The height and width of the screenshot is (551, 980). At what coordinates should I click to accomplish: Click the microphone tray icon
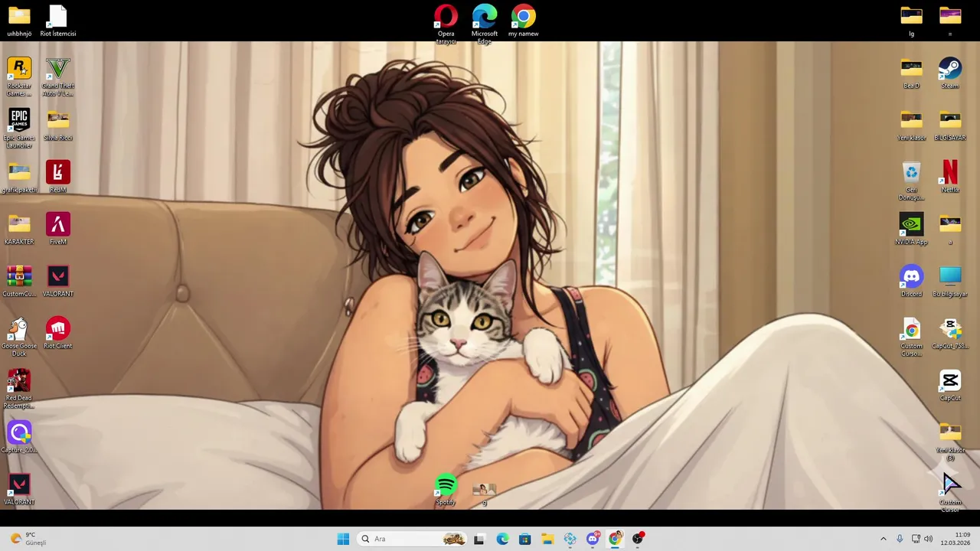pyautogui.click(x=900, y=539)
